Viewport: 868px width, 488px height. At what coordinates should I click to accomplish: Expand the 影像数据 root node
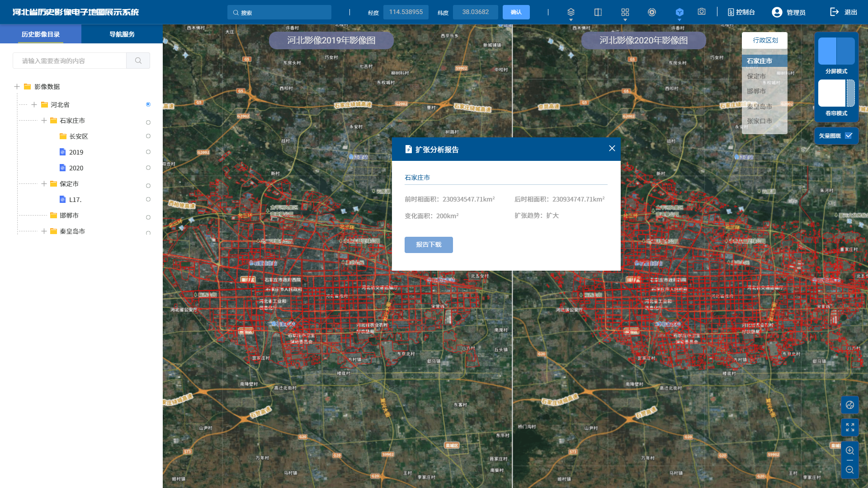(x=17, y=86)
